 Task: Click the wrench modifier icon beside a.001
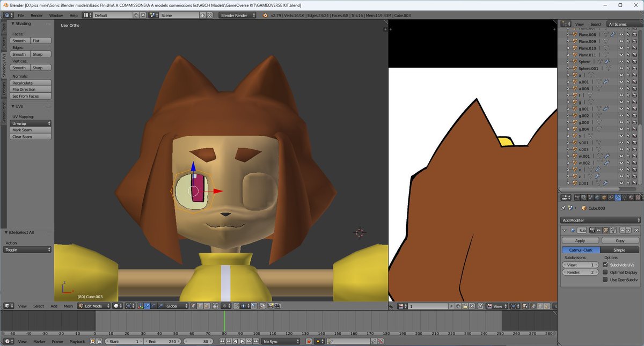coord(605,82)
